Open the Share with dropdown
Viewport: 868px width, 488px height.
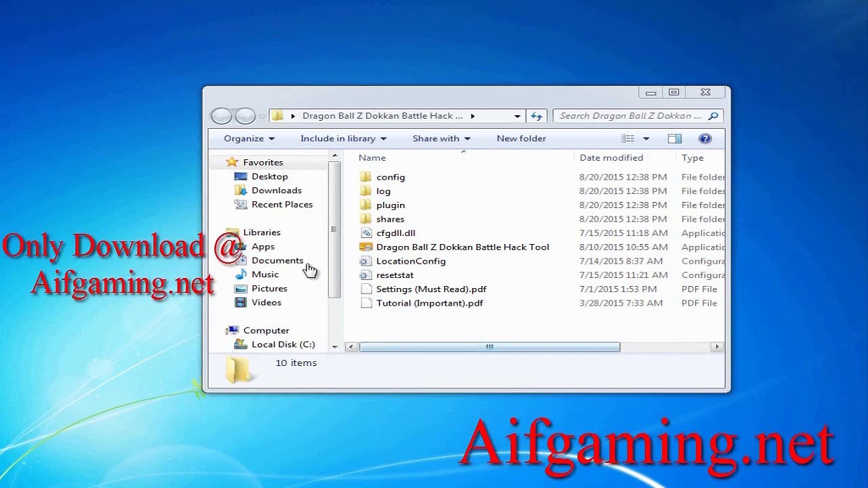point(441,138)
